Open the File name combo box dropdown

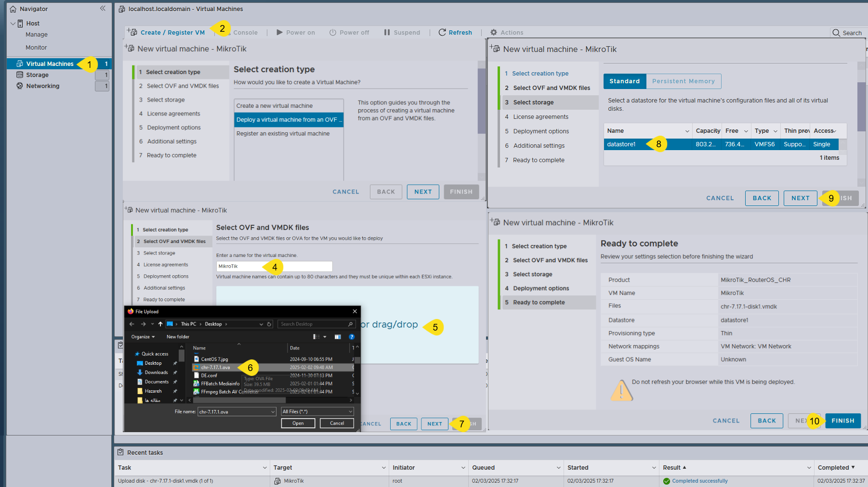(273, 411)
